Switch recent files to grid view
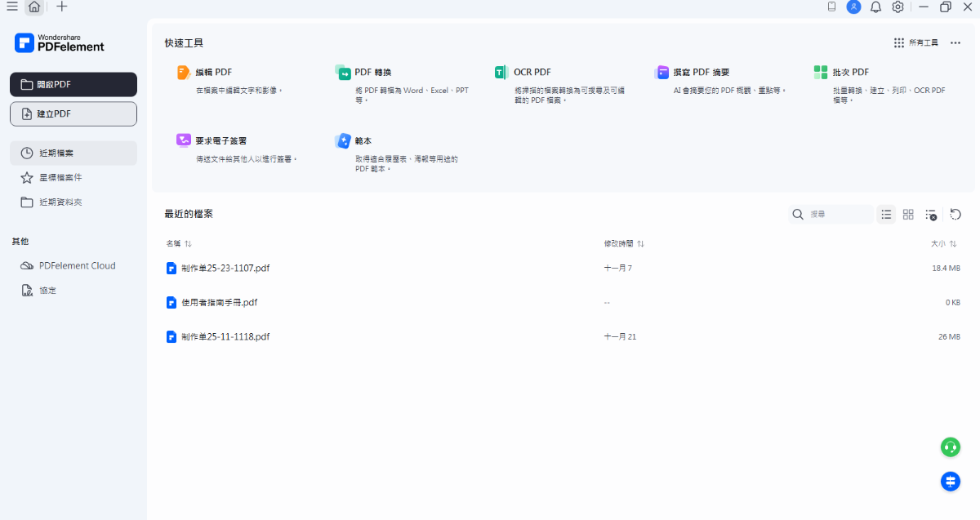Viewport: 980px width, 520px height. [x=908, y=215]
